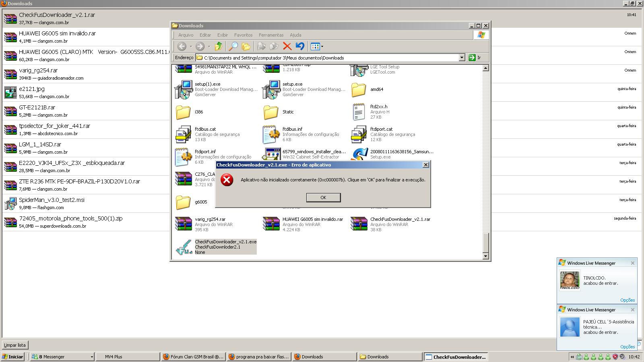The image size is (644, 362).
Task: Select HUAWEI G6005 sim invalido.rar in Explorer
Action: point(271,224)
